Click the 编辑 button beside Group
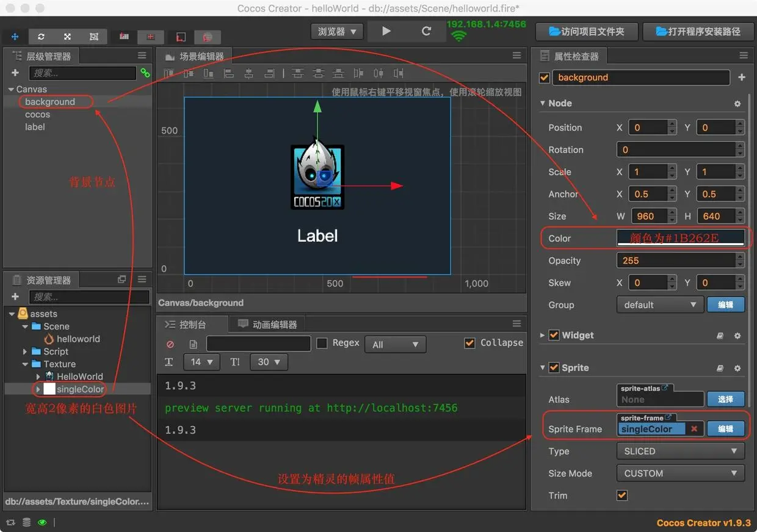Screen dimensions: 757x532 coord(725,304)
